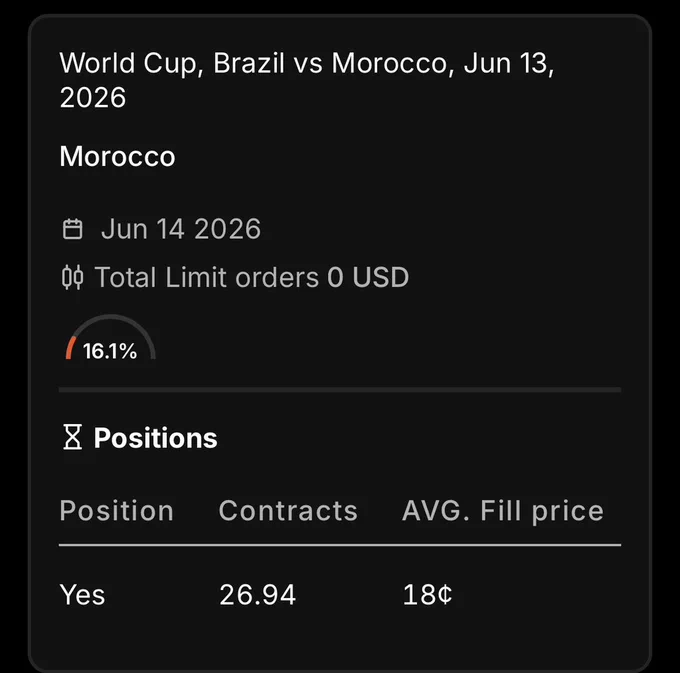Image resolution: width=680 pixels, height=673 pixels.
Task: Open the Positions section heading
Action: [x=155, y=438]
